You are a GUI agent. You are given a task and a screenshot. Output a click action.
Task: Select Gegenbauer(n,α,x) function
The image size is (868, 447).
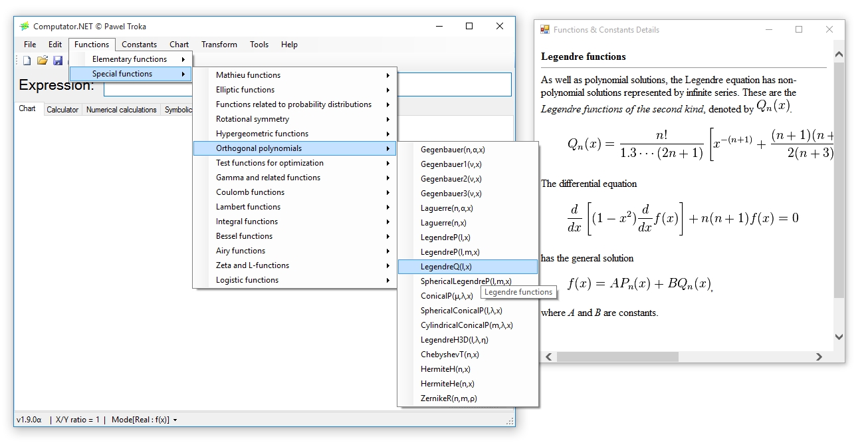468,150
